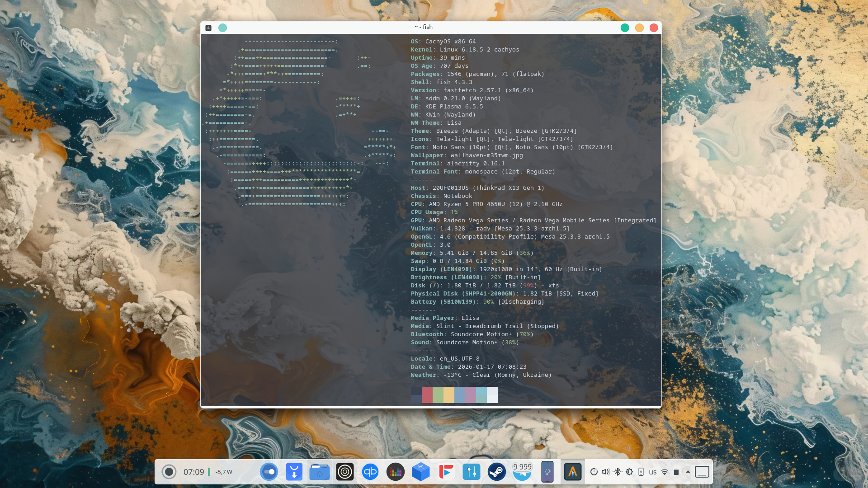Click the 07:09 digital clock
Screen dimensions: 868x488
193,472
